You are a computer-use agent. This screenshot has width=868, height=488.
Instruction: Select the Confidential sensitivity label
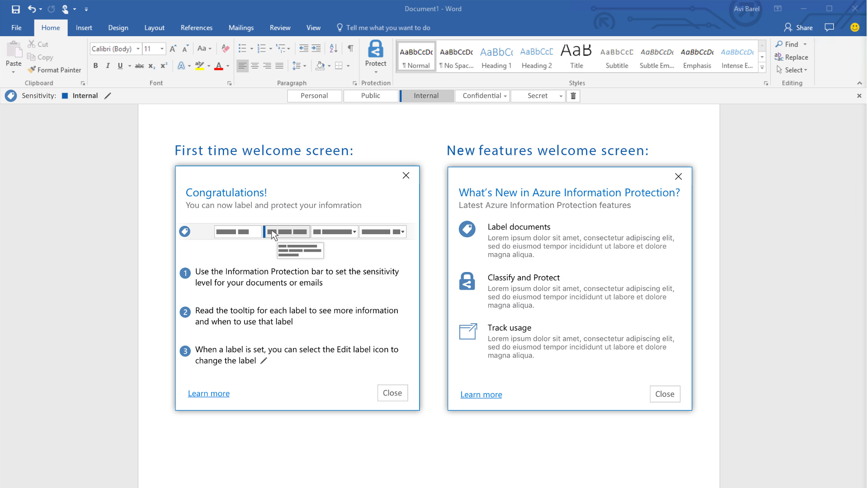481,95
